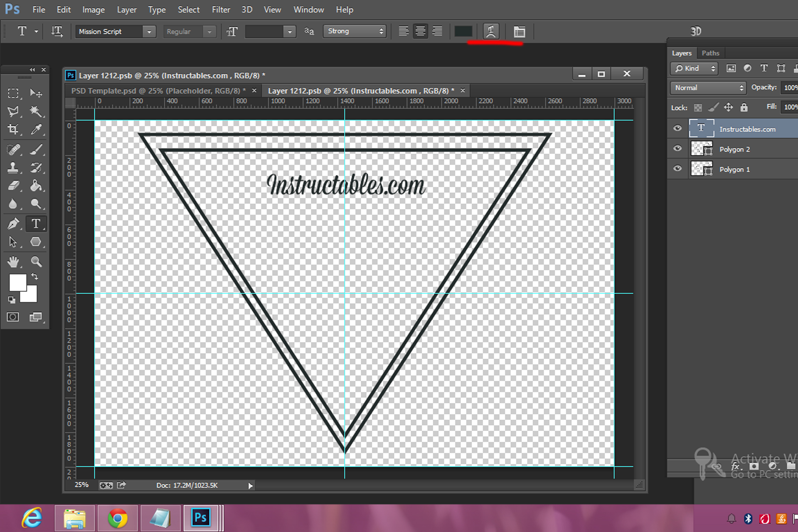This screenshot has width=798, height=532.
Task: Select the Pen tool
Action: point(13,224)
